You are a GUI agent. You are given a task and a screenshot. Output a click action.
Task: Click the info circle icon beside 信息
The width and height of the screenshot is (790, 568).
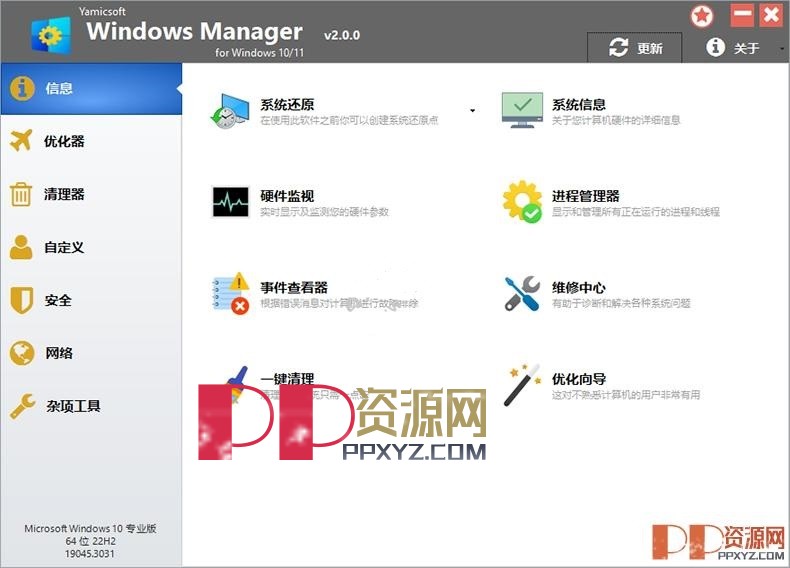click(22, 89)
